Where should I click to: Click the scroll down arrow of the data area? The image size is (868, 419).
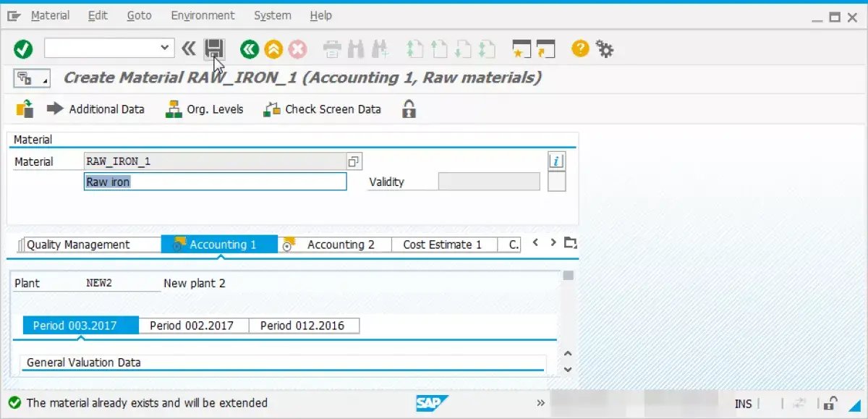point(568,369)
